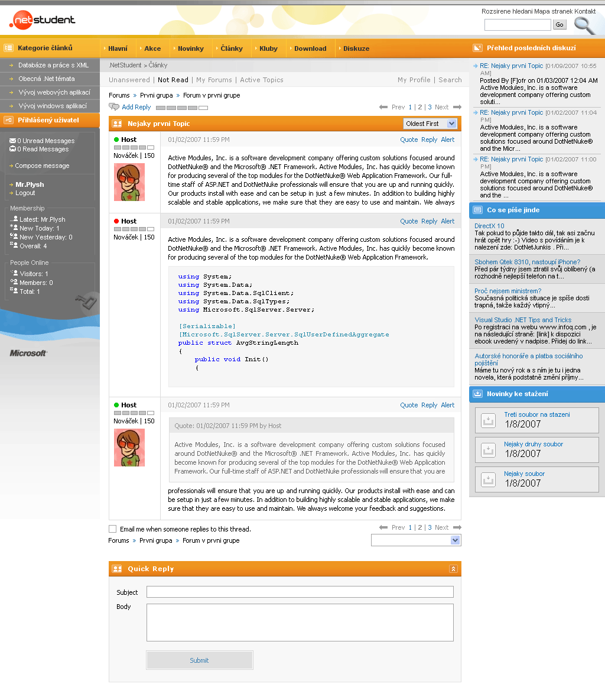Enable email notification for thread replies
605x700 pixels.
[112, 529]
